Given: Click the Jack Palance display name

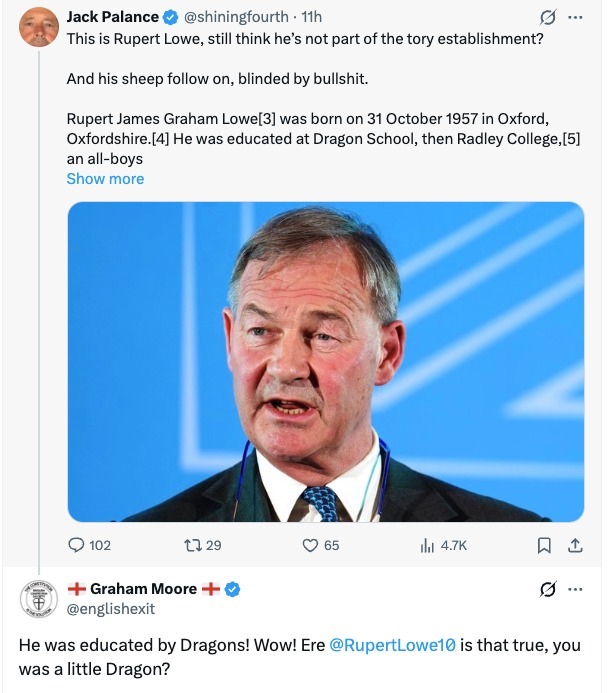Looking at the screenshot, I should tap(112, 17).
